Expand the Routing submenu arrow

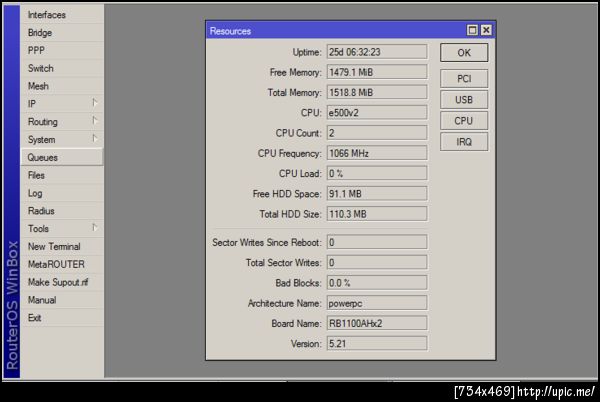pos(95,121)
